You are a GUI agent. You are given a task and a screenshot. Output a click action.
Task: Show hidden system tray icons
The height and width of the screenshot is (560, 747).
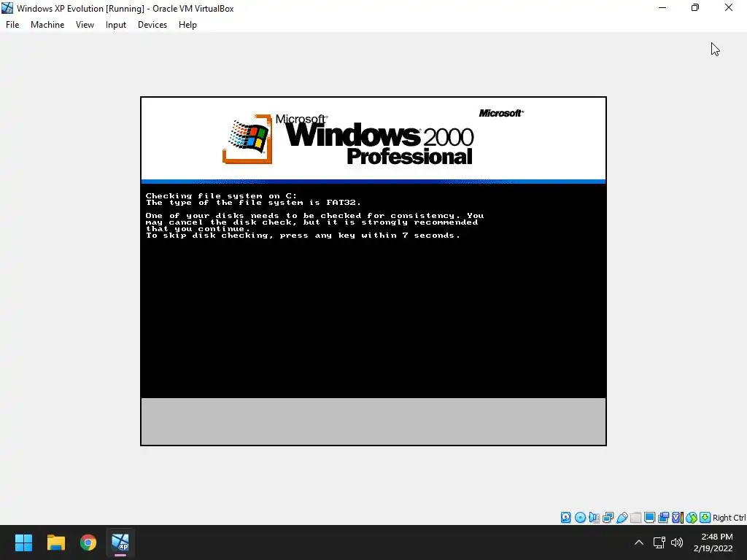coord(639,542)
